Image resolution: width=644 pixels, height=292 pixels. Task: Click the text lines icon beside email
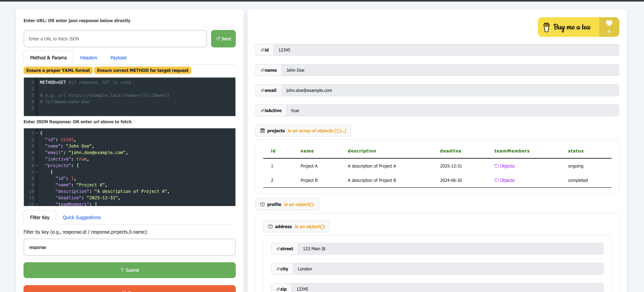262,91
